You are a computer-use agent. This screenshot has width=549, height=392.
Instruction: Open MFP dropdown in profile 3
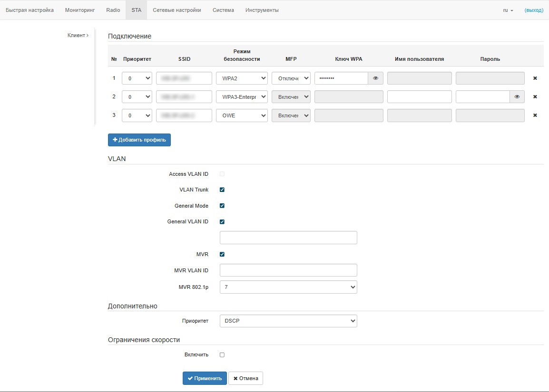tap(291, 115)
